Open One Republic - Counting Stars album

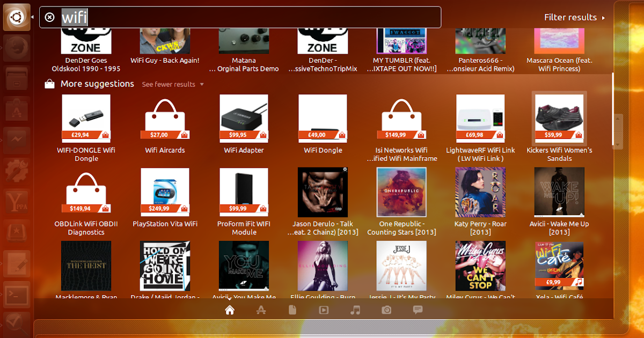click(401, 202)
